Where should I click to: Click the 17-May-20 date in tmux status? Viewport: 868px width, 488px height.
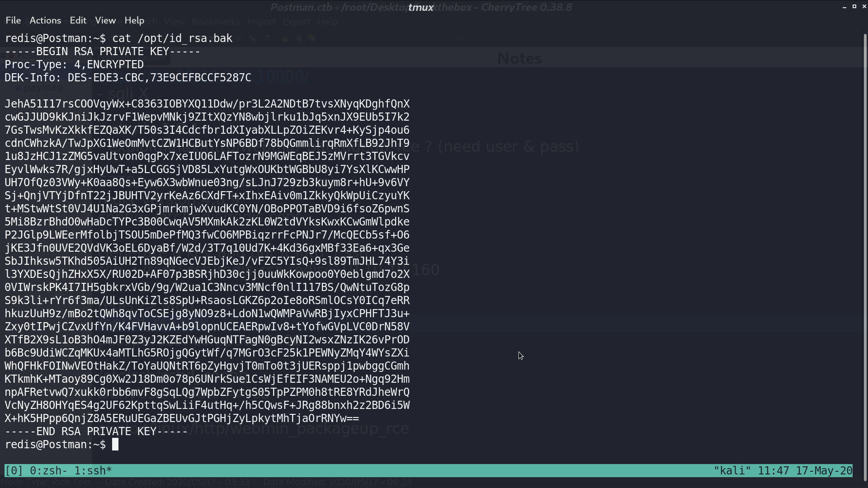coord(824,470)
